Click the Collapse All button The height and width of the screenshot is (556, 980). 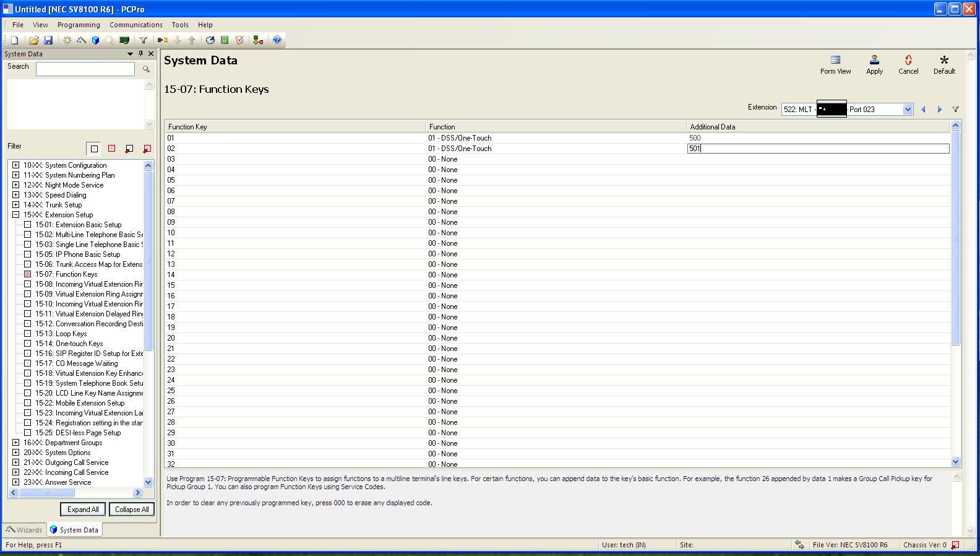(132, 510)
